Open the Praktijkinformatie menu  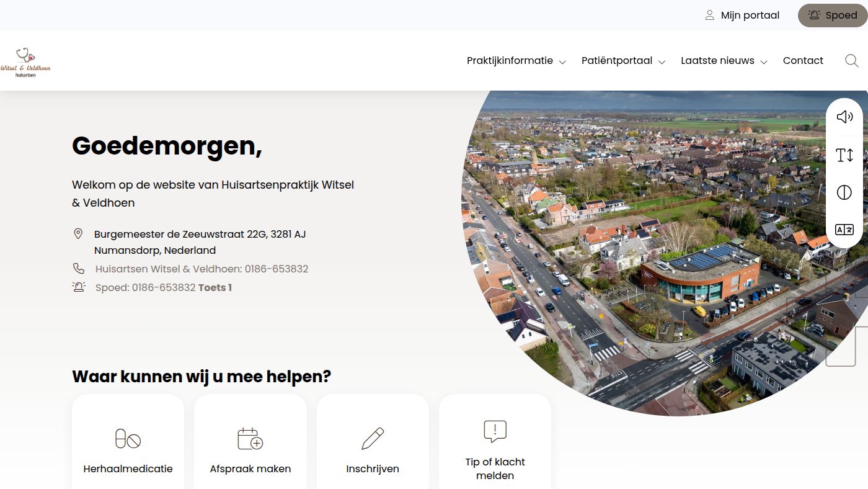tap(510, 61)
